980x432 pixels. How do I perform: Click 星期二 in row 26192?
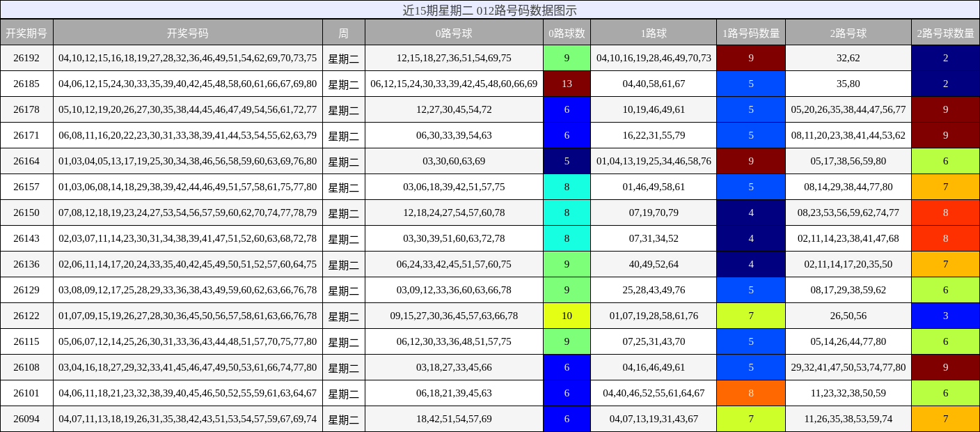coord(344,58)
